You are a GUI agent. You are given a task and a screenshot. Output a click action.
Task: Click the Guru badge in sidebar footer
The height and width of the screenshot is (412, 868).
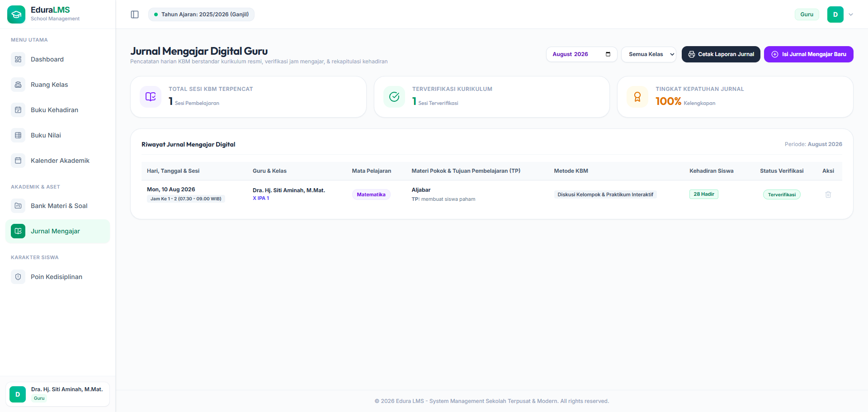point(39,398)
